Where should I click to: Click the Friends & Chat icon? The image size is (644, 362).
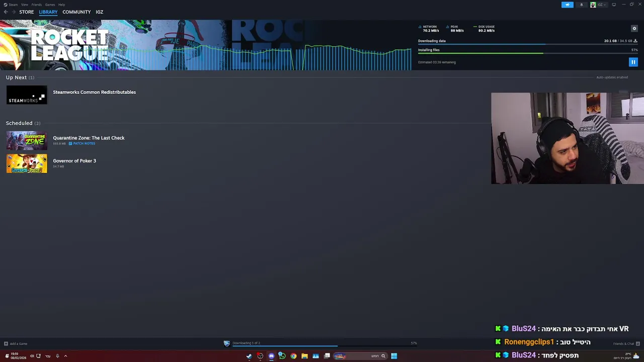pos(637,344)
